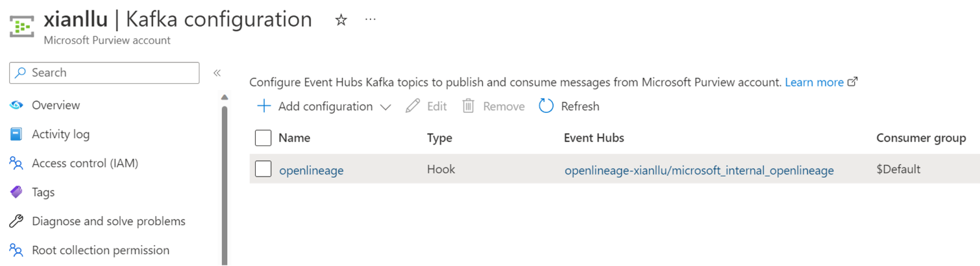Go to Activity log
This screenshot has width=980, height=266.
(x=60, y=134)
